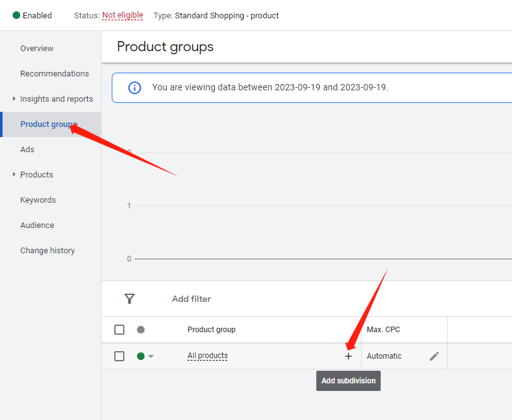Click the green Enabled status dot at top
The width and height of the screenshot is (512, 420).
coord(16,15)
